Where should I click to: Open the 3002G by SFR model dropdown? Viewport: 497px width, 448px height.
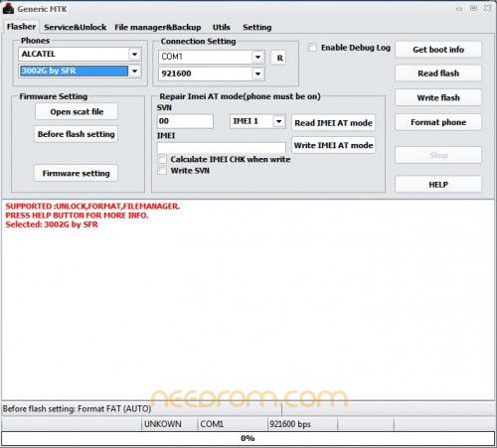(134, 71)
